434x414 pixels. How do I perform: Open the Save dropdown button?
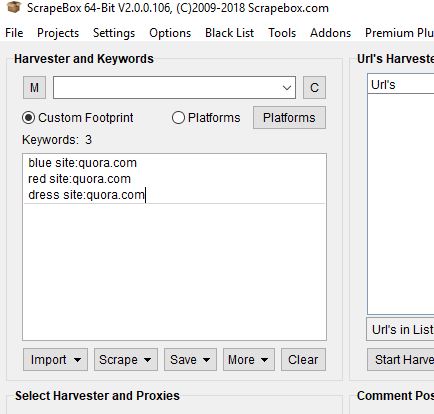[190, 360]
